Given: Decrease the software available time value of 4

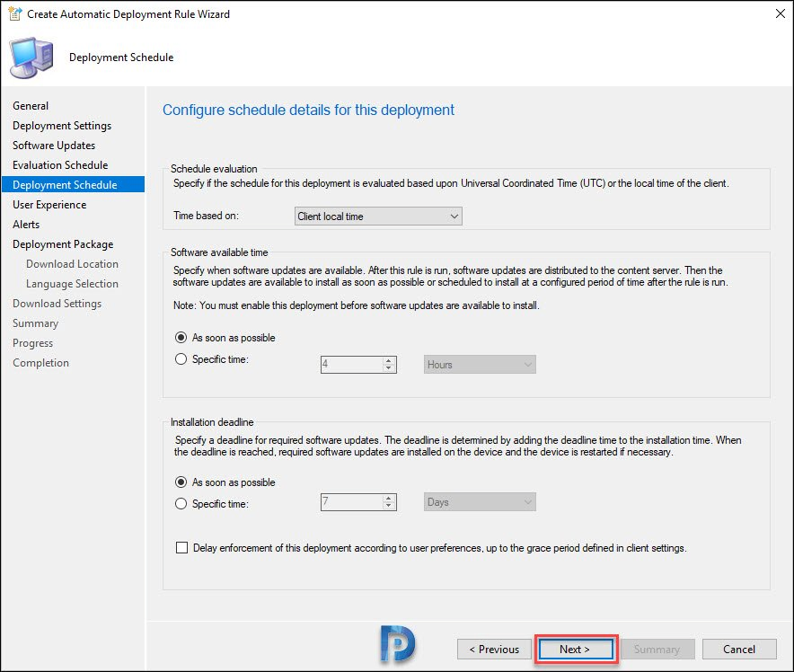Looking at the screenshot, I should coord(388,368).
